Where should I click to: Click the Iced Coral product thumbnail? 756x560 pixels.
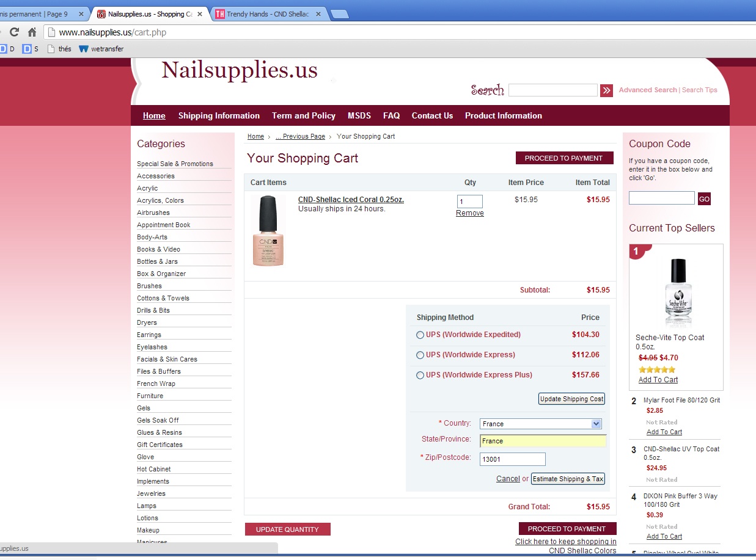point(268,231)
